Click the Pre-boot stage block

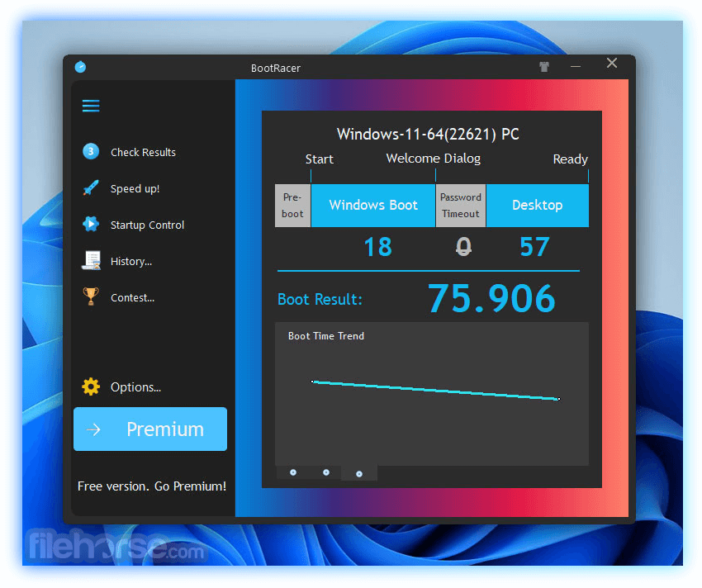pos(293,206)
